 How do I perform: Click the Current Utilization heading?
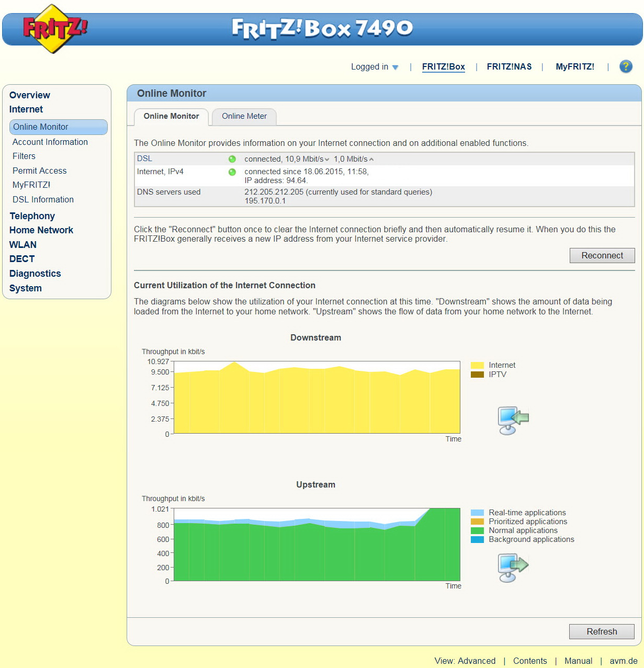pyautogui.click(x=224, y=285)
